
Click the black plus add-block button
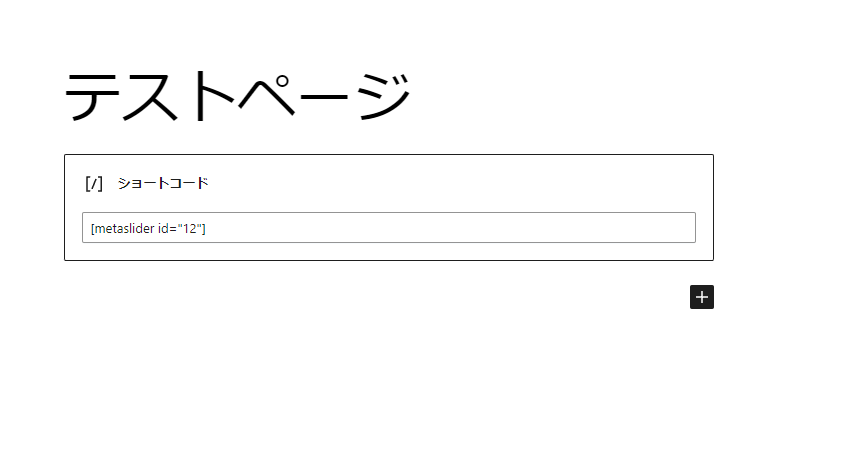click(x=701, y=297)
